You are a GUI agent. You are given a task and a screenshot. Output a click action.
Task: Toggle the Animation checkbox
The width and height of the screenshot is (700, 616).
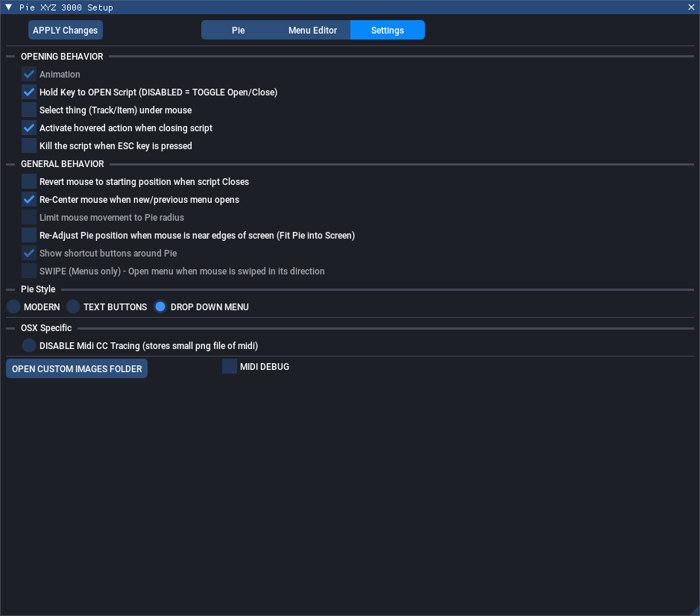click(29, 74)
